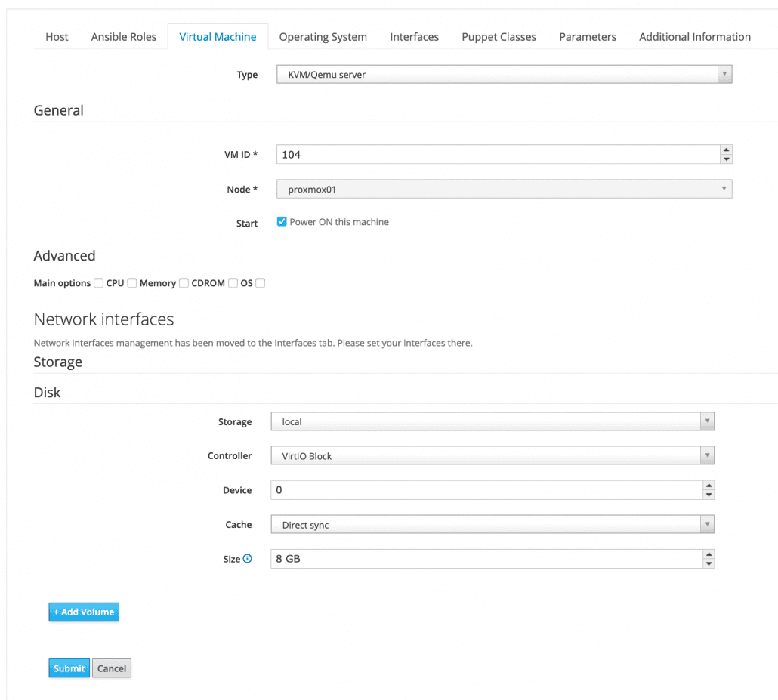This screenshot has width=778, height=700.
Task: Check the Memory advanced option checkbox
Action: pyautogui.click(x=184, y=283)
